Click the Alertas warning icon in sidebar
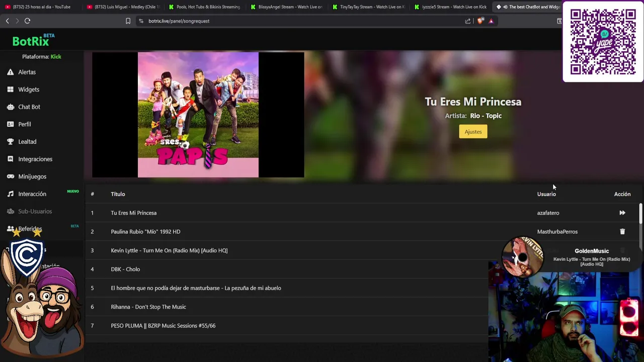Viewport: 644px width, 362px height. [x=10, y=72]
